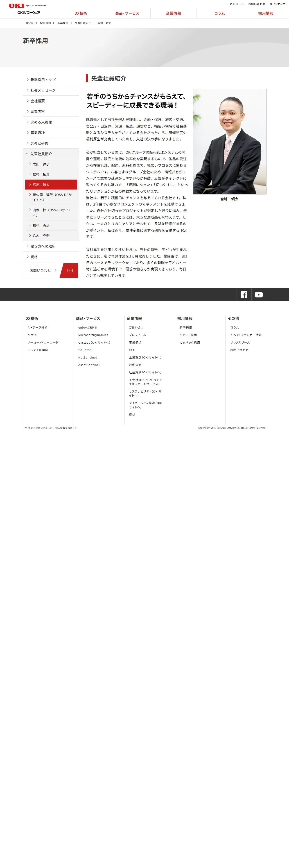
Task: Select 八木 克衛 in the sidebar
Action: point(51,236)
